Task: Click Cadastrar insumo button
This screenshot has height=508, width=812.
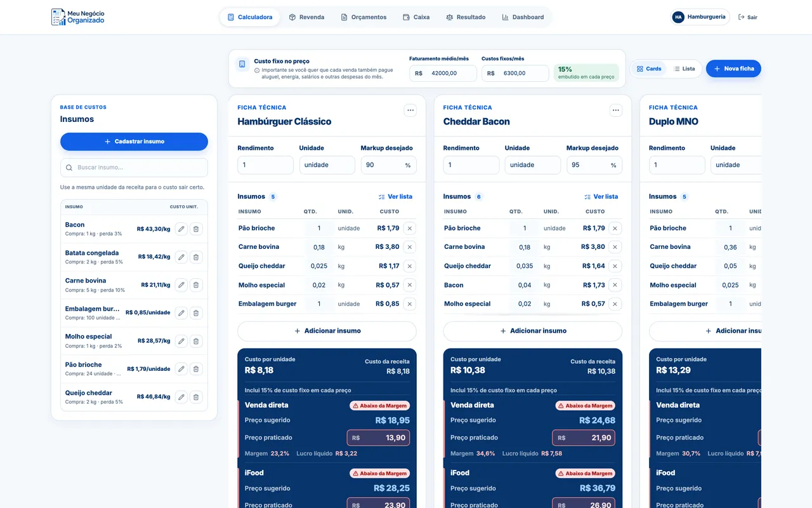Action: click(x=134, y=142)
